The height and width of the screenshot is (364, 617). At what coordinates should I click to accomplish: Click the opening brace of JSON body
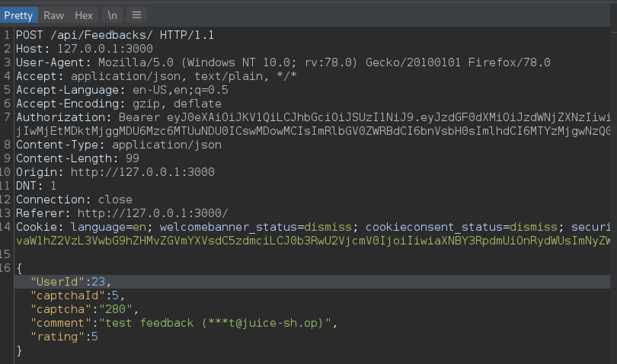pos(19,268)
